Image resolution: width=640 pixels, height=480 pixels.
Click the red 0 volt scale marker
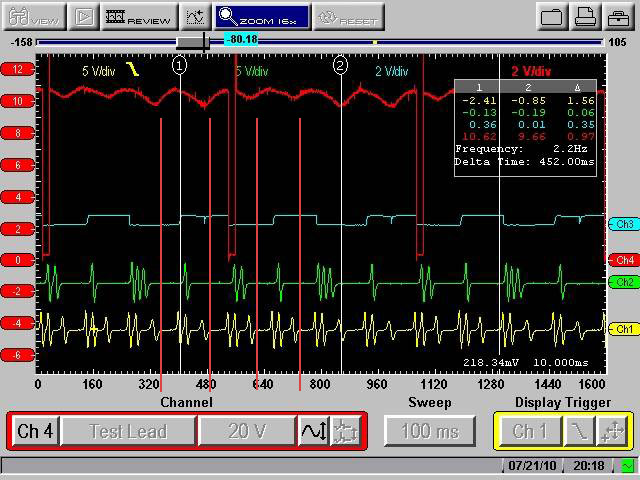coord(17,260)
